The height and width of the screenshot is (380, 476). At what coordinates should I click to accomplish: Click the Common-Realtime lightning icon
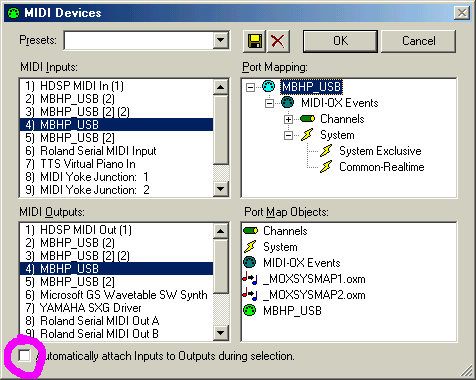(326, 167)
